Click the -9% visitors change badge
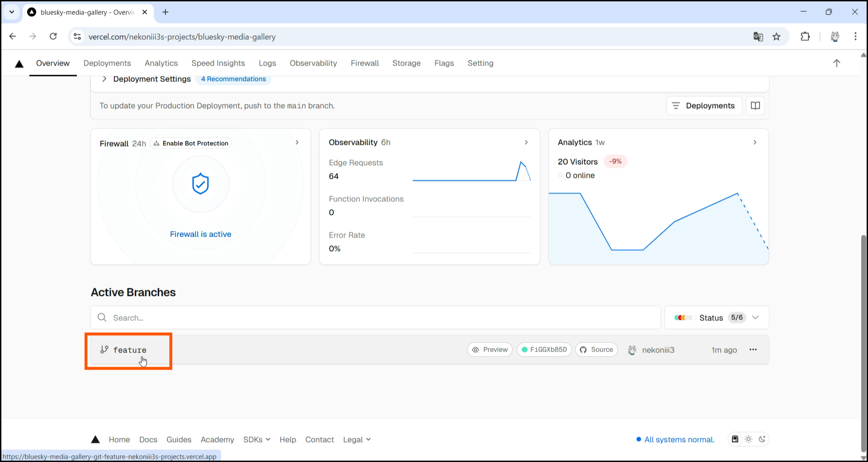The width and height of the screenshot is (868, 462). tap(615, 162)
